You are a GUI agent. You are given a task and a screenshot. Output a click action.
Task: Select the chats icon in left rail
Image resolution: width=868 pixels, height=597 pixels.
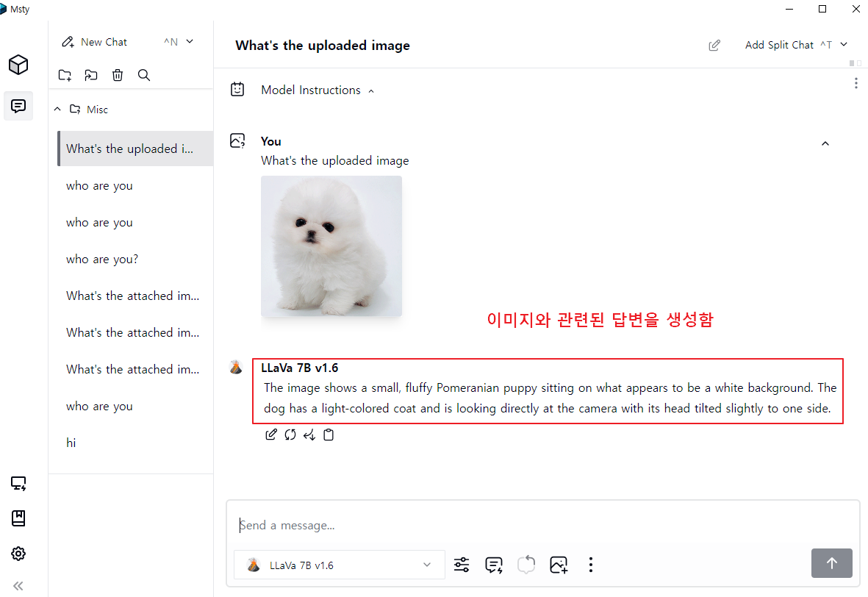18,106
